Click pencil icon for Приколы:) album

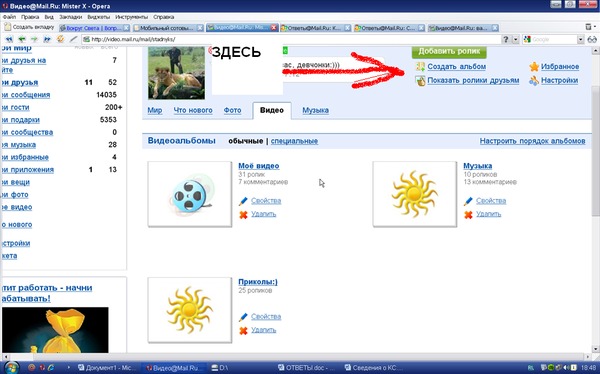click(243, 317)
